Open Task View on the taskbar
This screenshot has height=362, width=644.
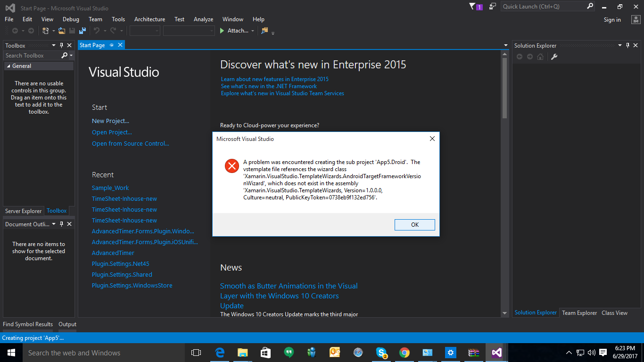196,353
